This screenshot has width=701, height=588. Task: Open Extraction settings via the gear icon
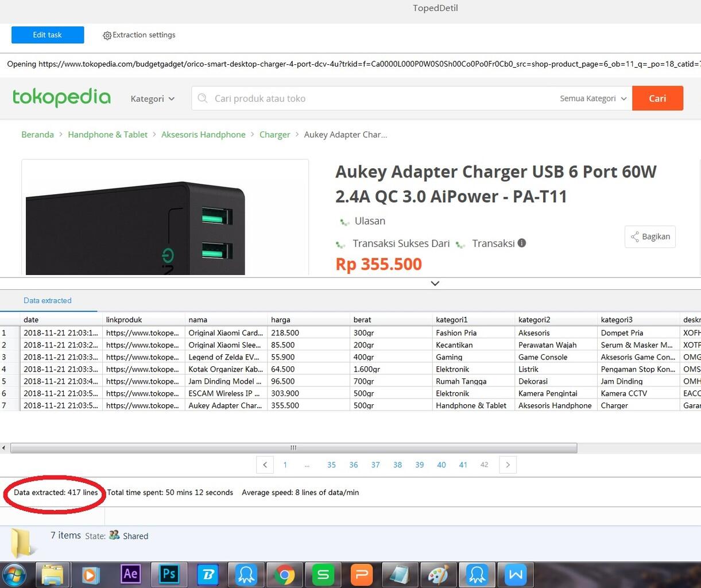[107, 35]
